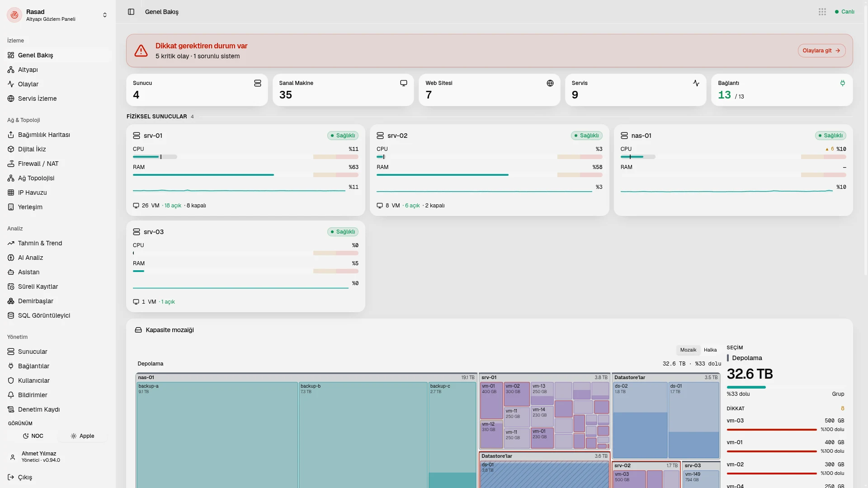
Task: Select backup-b block in nas-01 mosaic
Action: [x=363, y=435]
